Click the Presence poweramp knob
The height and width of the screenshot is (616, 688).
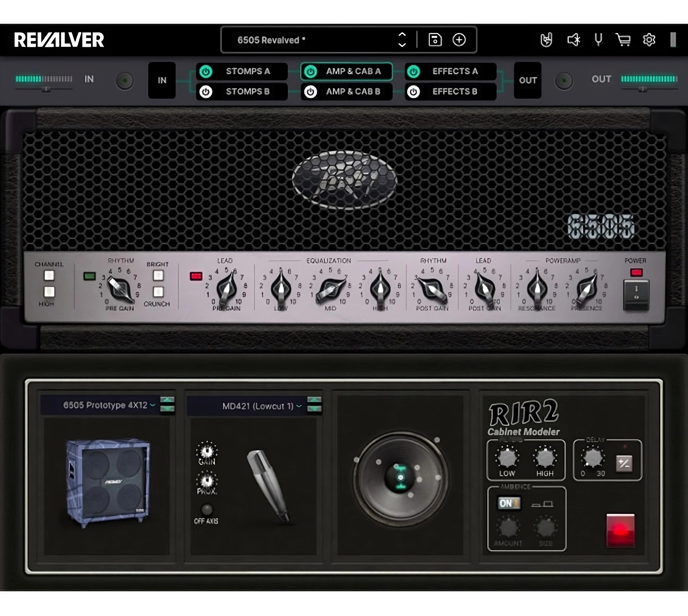(x=586, y=289)
